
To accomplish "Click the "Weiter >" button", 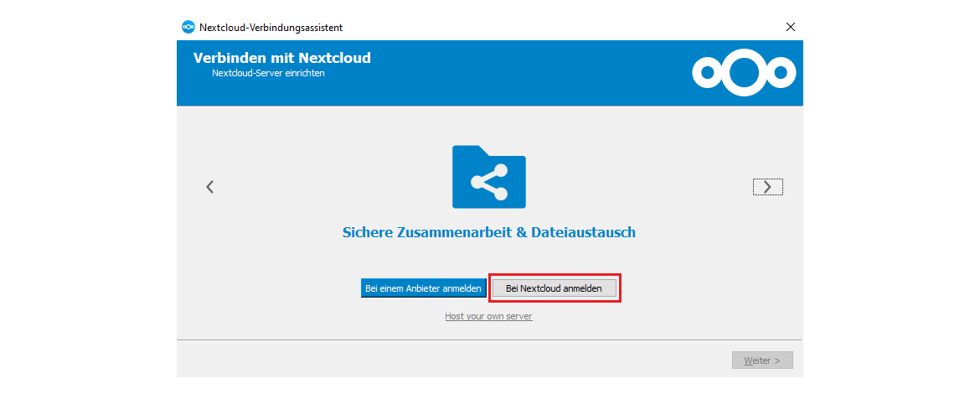I will (x=762, y=360).
